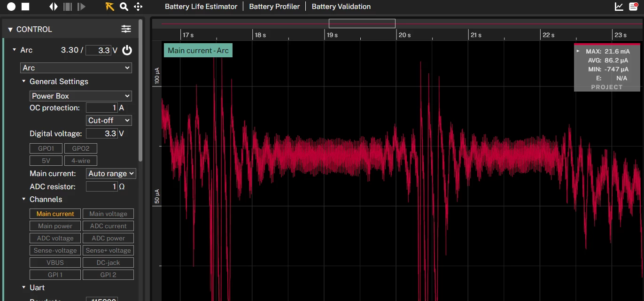Collapse the Uart group
The width and height of the screenshot is (644, 301).
click(x=24, y=287)
